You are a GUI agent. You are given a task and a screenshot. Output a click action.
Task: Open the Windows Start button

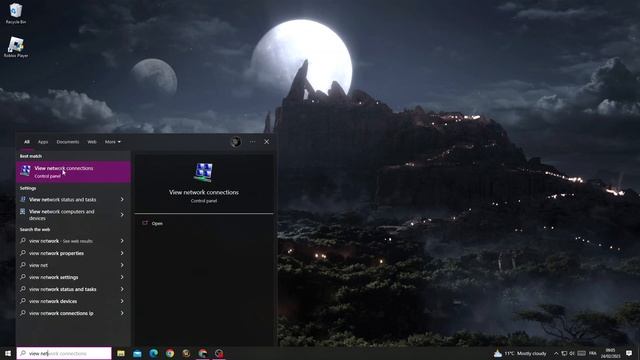coord(8,353)
